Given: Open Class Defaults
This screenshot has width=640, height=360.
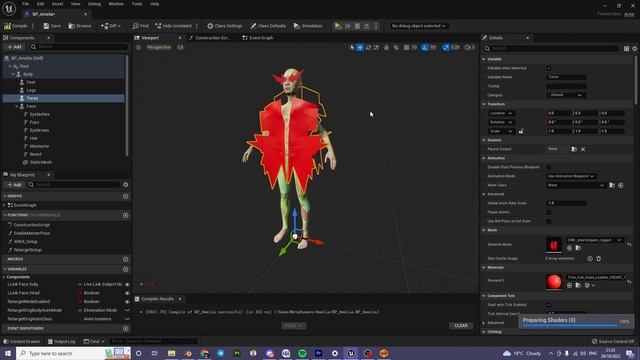Looking at the screenshot, I should 268,26.
